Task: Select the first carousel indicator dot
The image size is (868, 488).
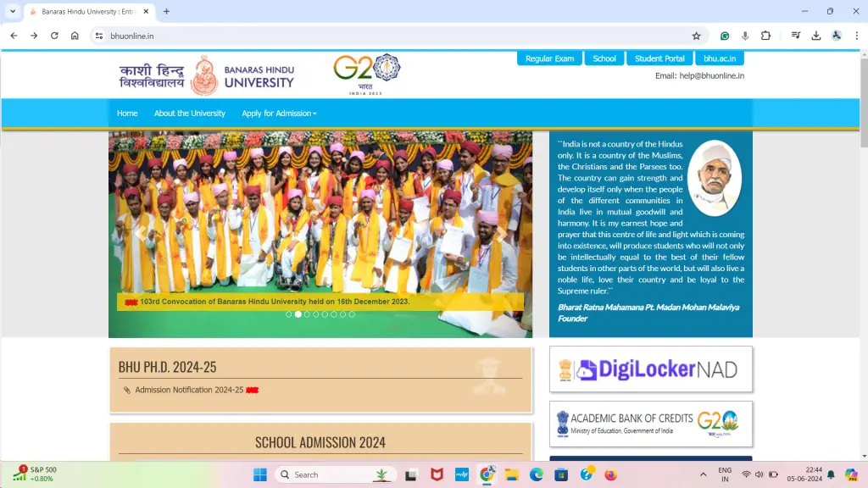Action: (289, 314)
